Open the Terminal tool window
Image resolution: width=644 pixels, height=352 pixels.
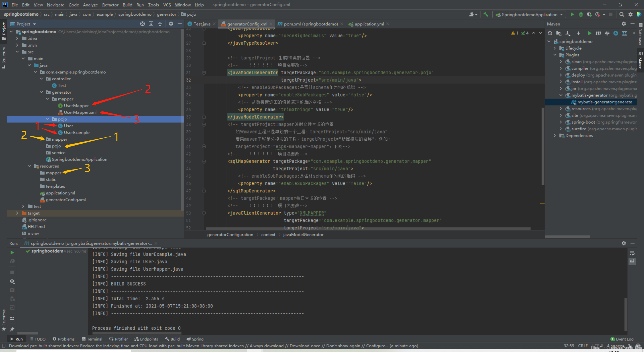92,339
